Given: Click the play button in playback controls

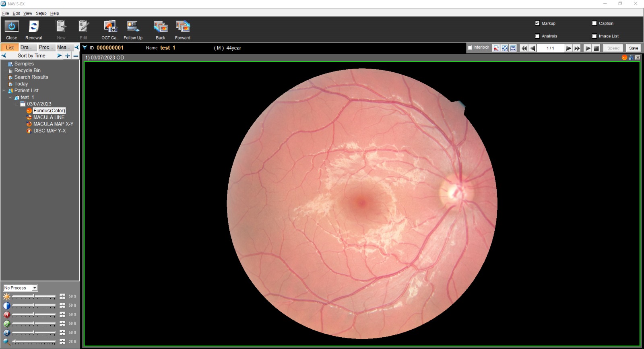Looking at the screenshot, I should coord(588,48).
